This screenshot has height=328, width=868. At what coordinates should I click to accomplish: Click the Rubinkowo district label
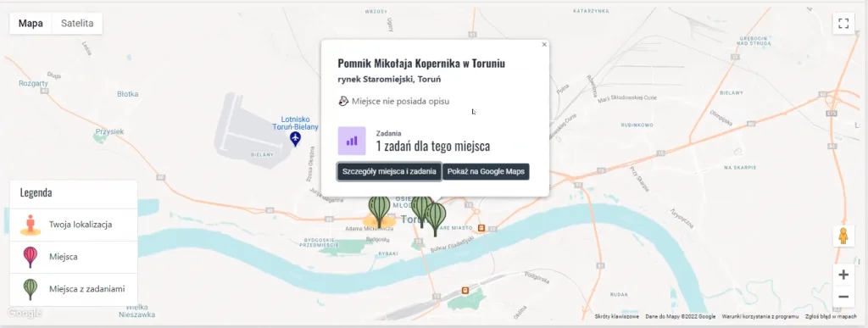[x=637, y=125]
